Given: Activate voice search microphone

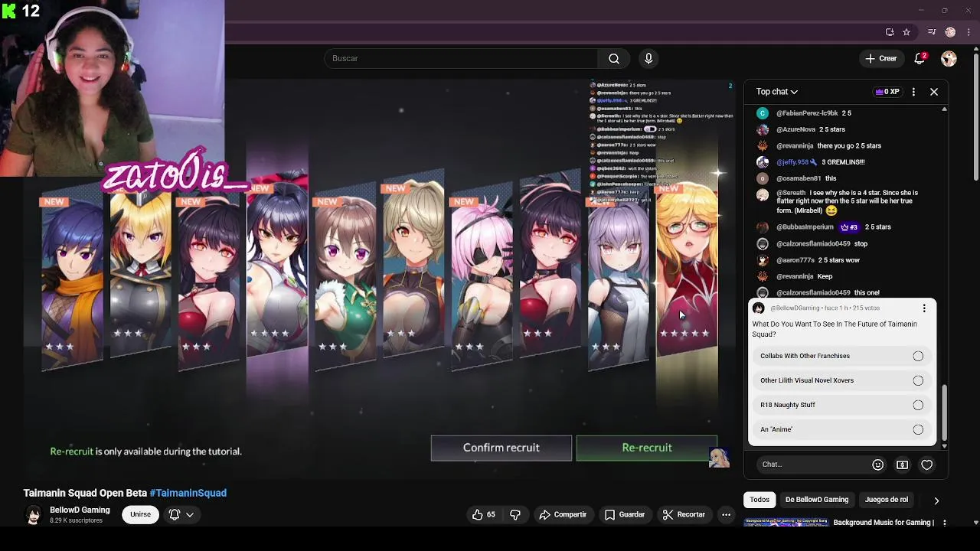Looking at the screenshot, I should [x=648, y=58].
